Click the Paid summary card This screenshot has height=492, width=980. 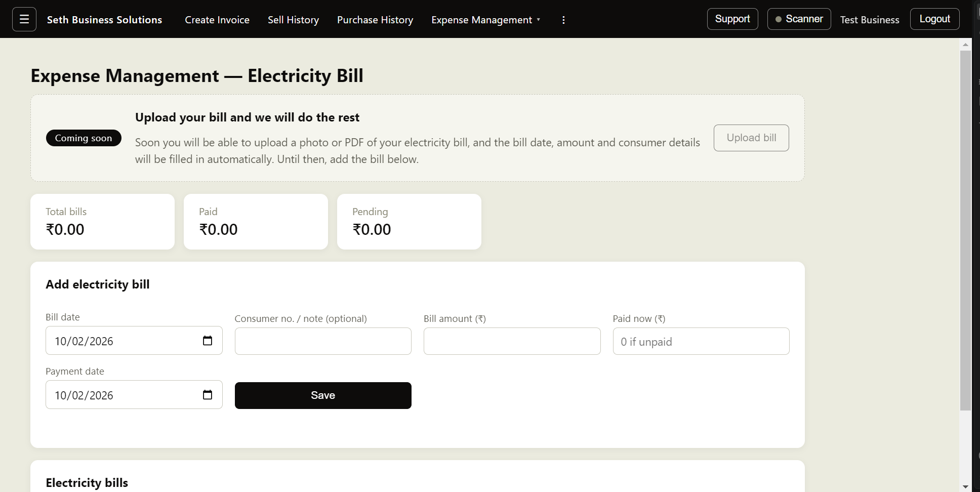pos(256,222)
